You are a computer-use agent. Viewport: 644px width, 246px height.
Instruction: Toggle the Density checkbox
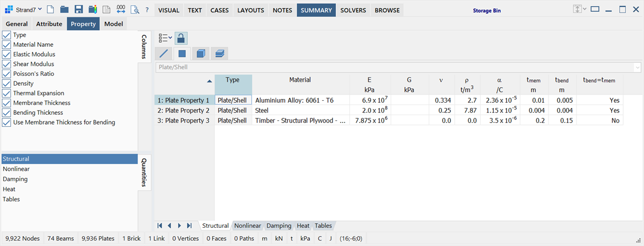tap(6, 83)
